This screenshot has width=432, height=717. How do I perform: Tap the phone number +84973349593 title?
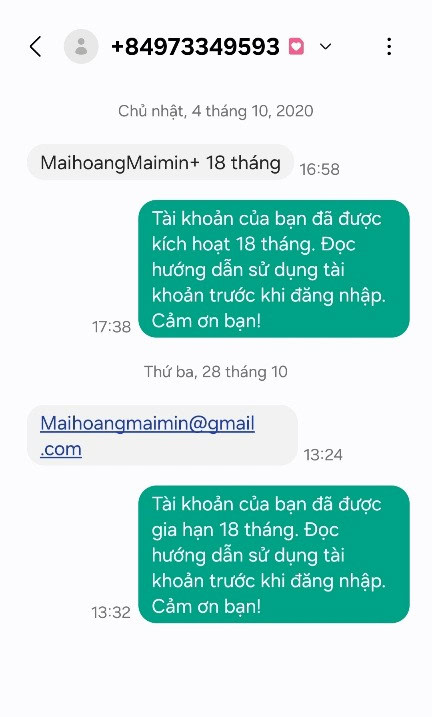click(195, 46)
